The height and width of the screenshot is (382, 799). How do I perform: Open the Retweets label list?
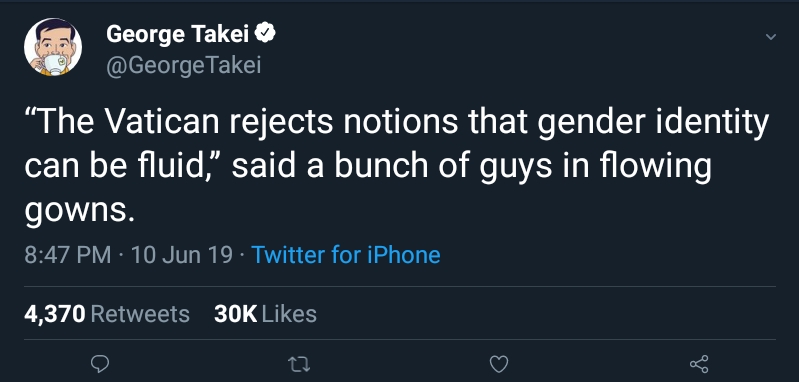coord(140,314)
